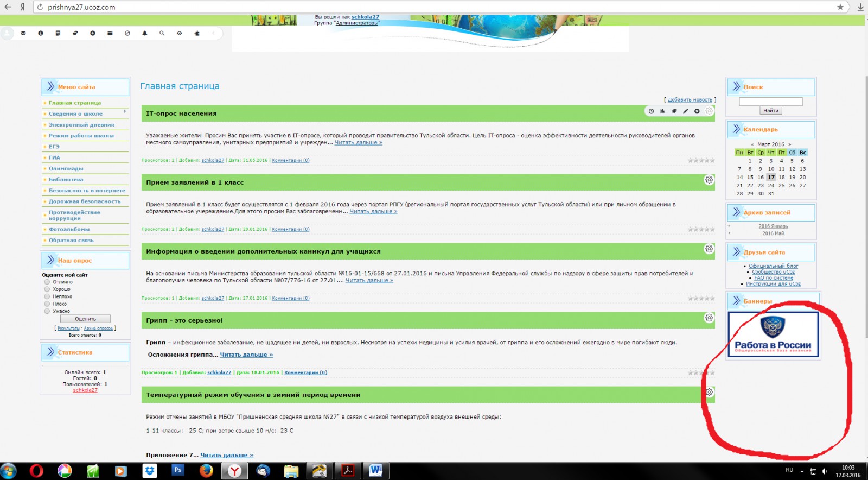Open gear settings for Грипп post
Viewport: 868px width, 480px height.
coord(709,318)
